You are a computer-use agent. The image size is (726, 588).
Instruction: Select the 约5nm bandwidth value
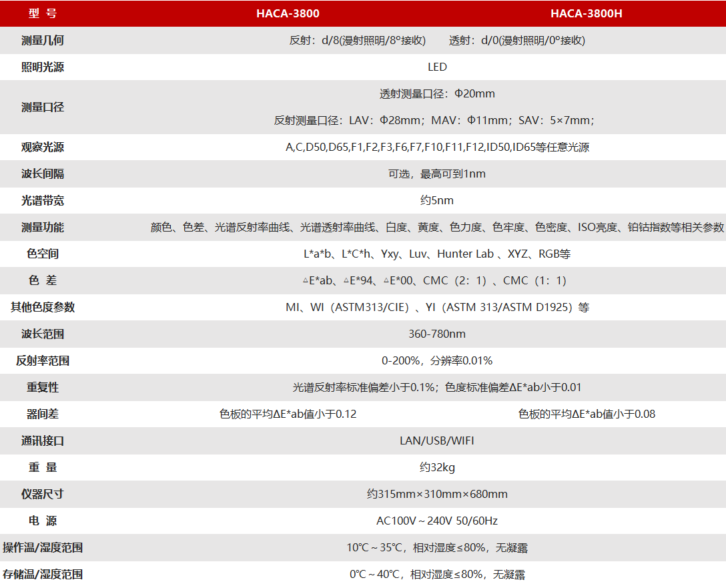click(437, 200)
